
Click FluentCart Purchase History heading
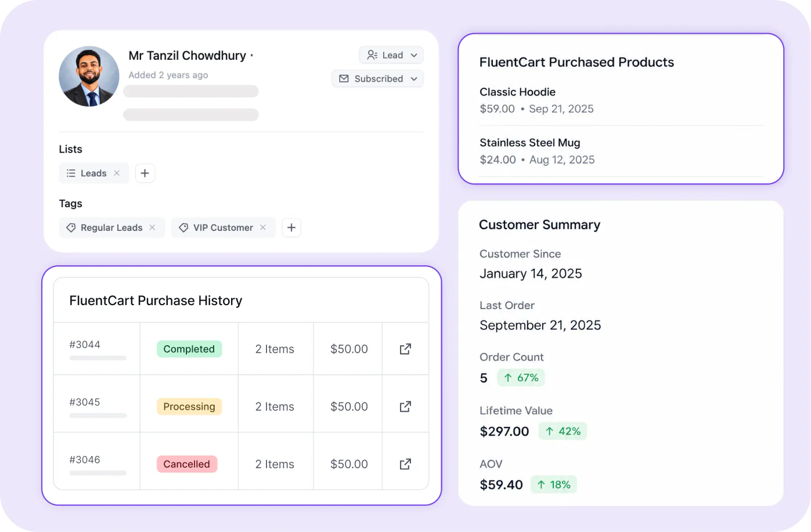point(156,301)
